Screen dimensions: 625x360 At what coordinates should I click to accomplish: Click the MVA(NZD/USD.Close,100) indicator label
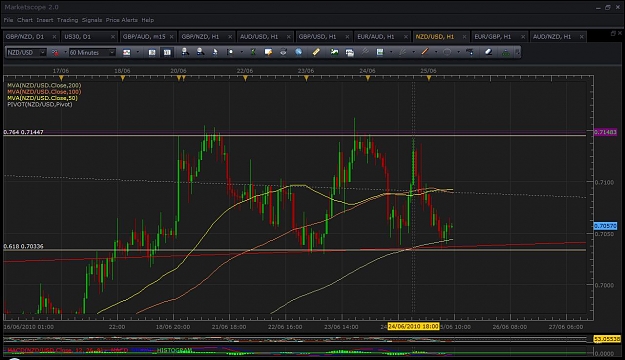coord(44,92)
